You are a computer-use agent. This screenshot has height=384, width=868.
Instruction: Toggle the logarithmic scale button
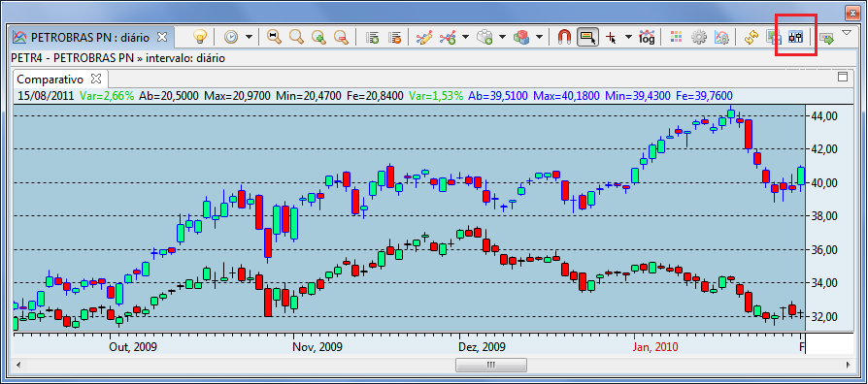[647, 37]
